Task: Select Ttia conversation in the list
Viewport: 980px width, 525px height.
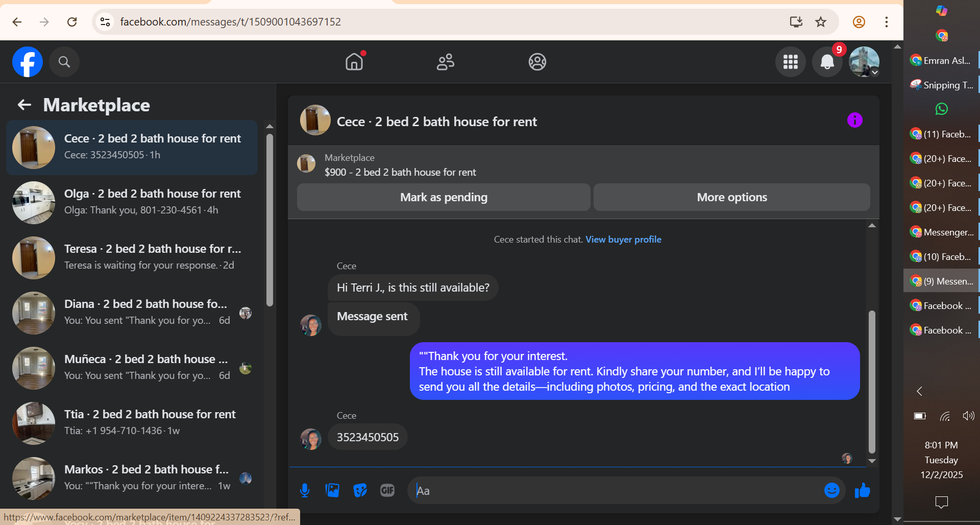Action: 132,423
